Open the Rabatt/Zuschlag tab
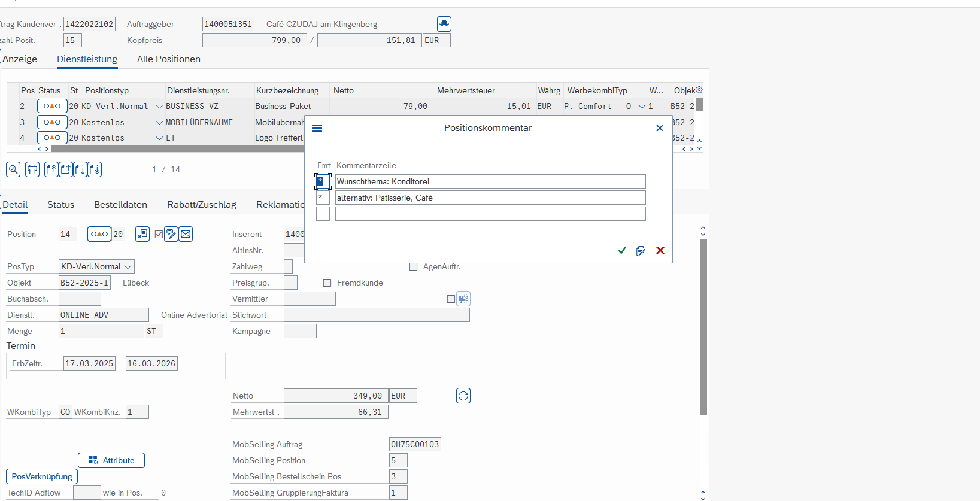Viewport: 980px width, 501px height. coord(202,204)
